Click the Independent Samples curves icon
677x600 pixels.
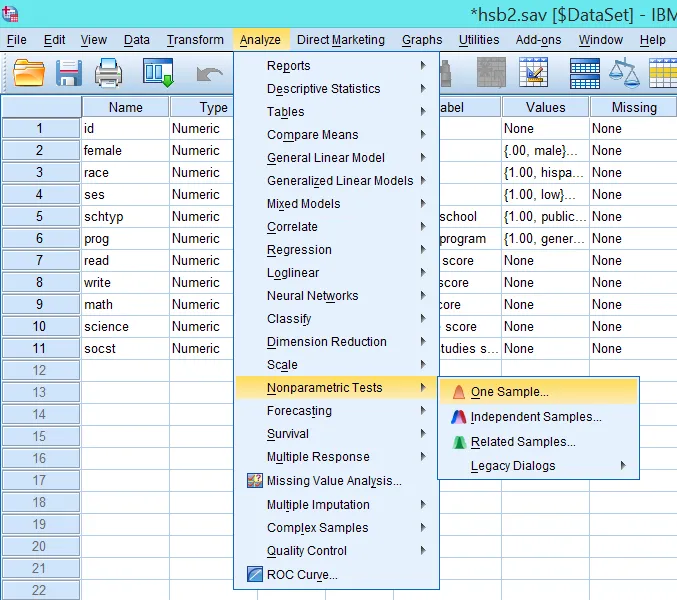pyautogui.click(x=459, y=417)
